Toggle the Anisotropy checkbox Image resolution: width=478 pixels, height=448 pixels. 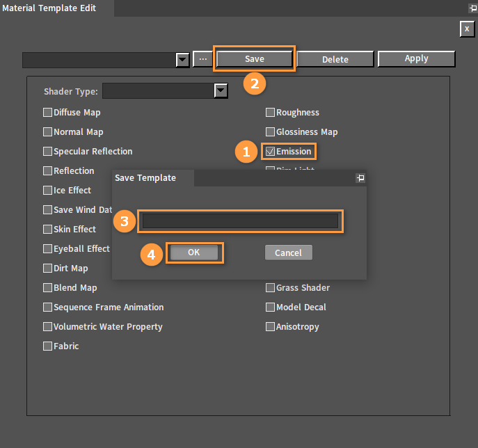271,327
